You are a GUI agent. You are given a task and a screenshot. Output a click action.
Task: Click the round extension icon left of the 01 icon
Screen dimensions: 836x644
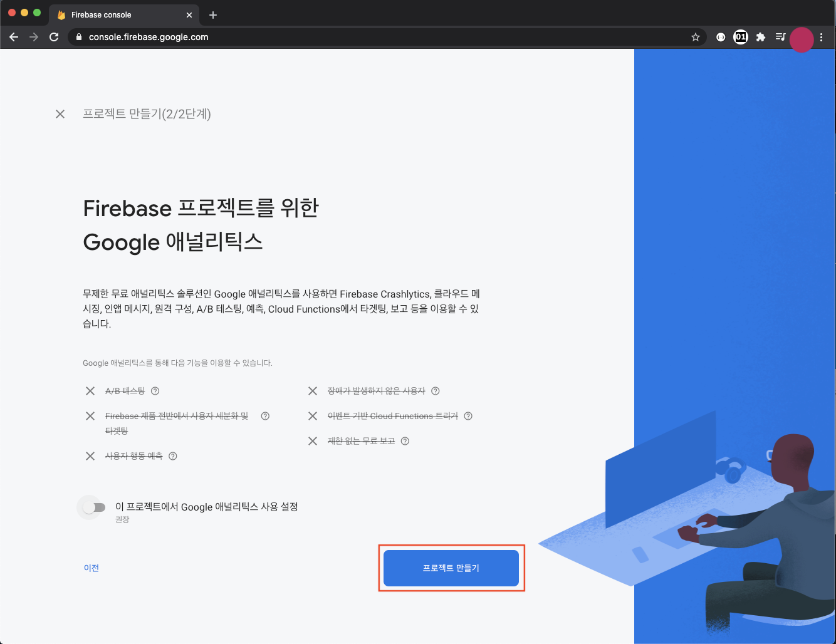click(721, 37)
